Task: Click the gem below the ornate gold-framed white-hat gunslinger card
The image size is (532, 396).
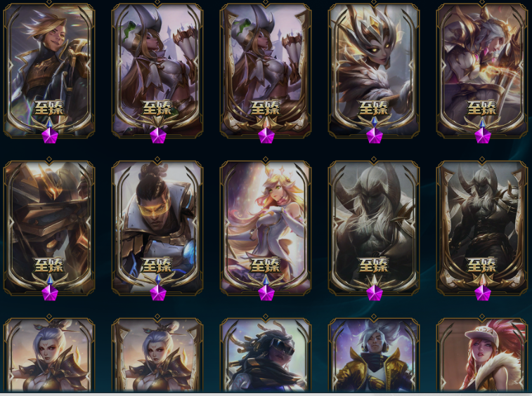Action: pos(266,136)
